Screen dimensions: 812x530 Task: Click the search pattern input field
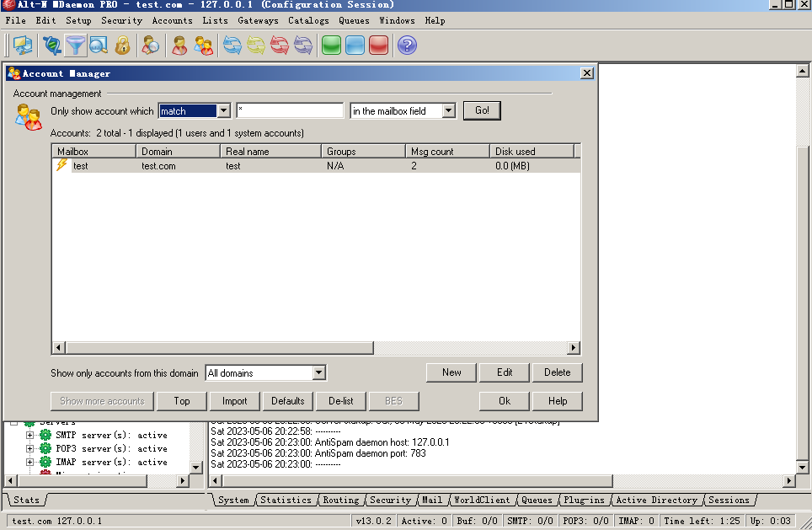click(290, 111)
